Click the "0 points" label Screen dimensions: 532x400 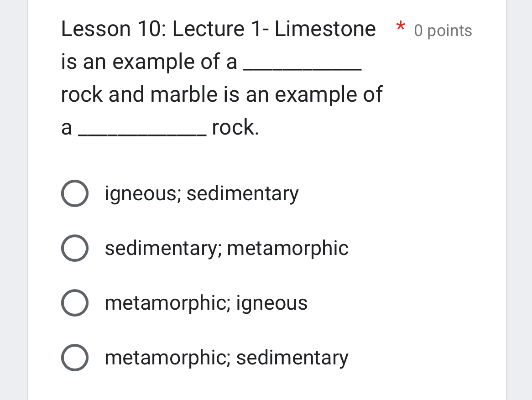coord(443,31)
